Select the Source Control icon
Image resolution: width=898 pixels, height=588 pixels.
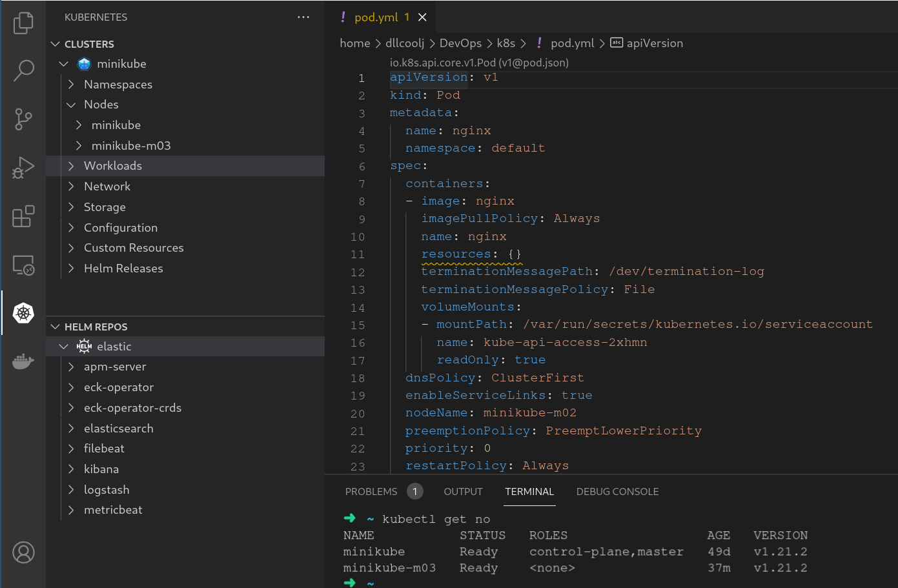point(23,119)
